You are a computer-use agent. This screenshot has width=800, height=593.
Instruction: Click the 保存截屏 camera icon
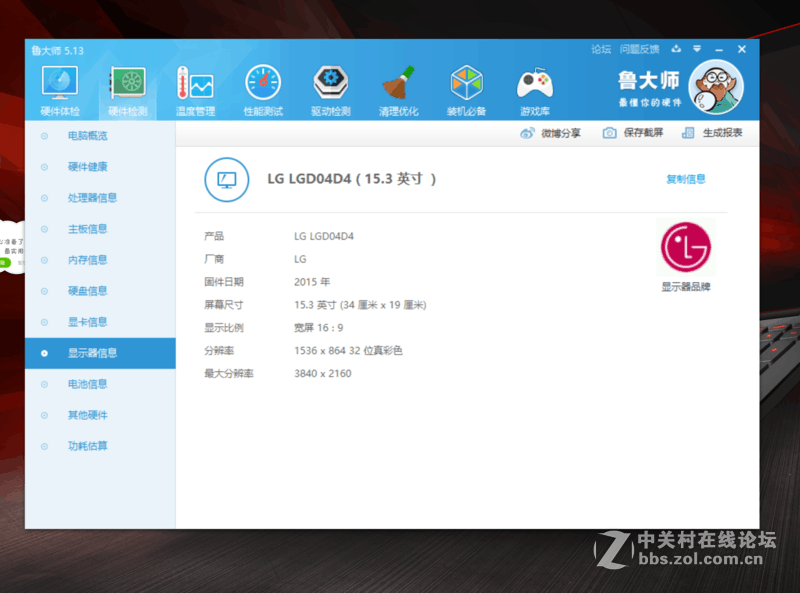click(x=609, y=133)
